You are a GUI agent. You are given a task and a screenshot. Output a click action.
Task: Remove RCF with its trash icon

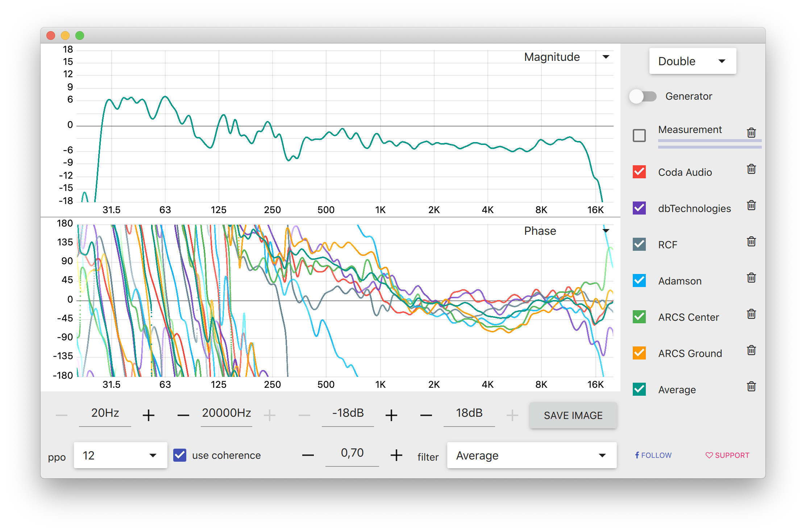point(751,242)
